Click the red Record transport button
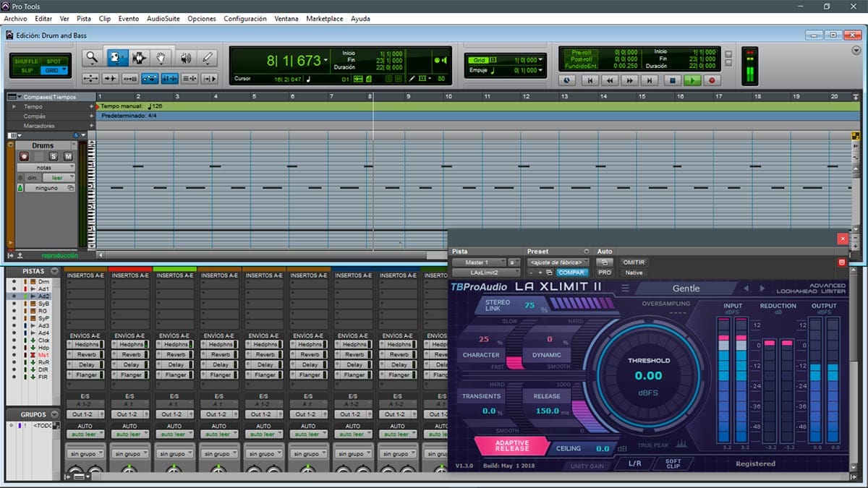Screen dimensions: 868x488 coord(712,81)
